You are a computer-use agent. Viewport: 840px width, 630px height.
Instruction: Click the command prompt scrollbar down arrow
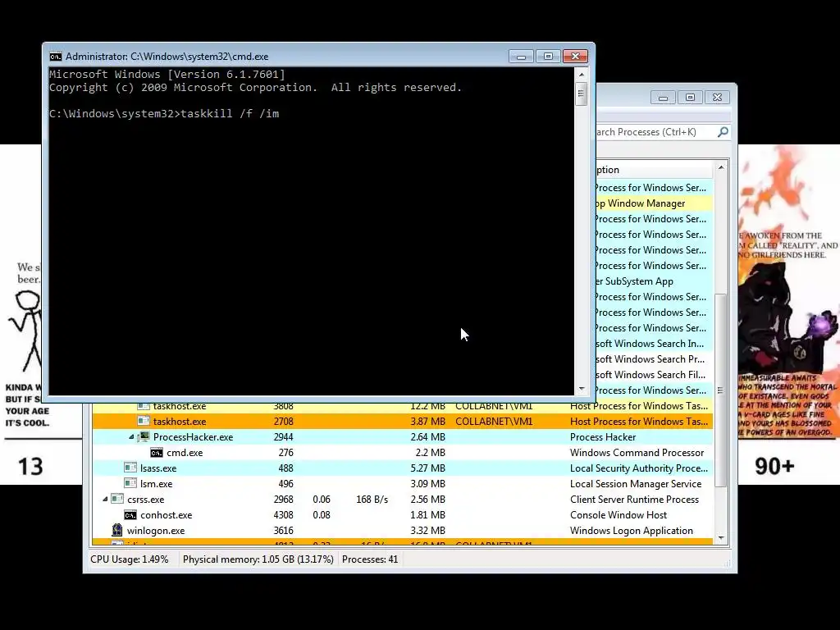point(582,390)
